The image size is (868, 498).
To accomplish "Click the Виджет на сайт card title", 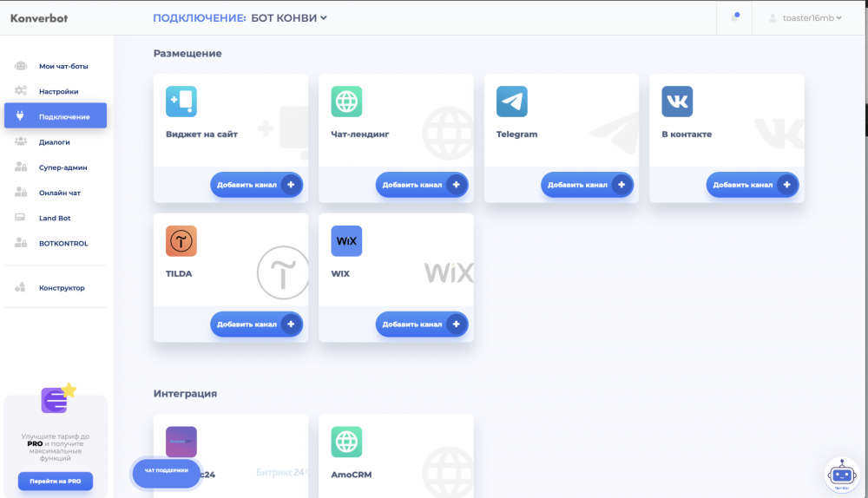I will click(201, 134).
